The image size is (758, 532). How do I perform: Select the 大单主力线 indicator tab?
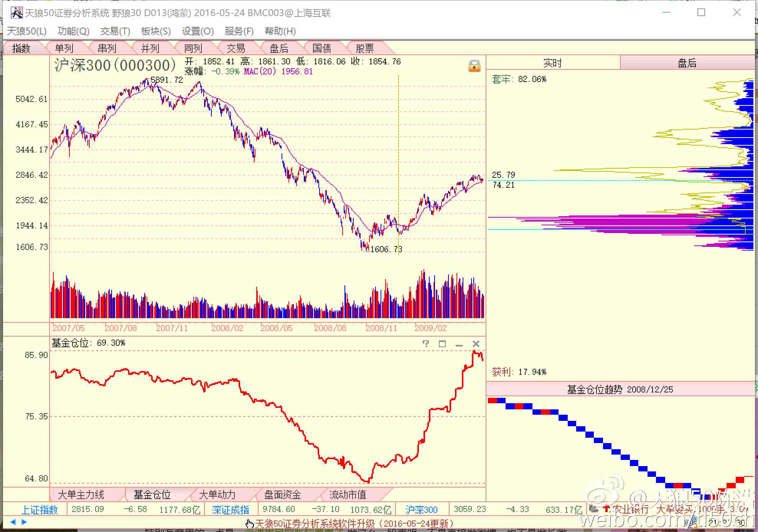pyautogui.click(x=81, y=494)
